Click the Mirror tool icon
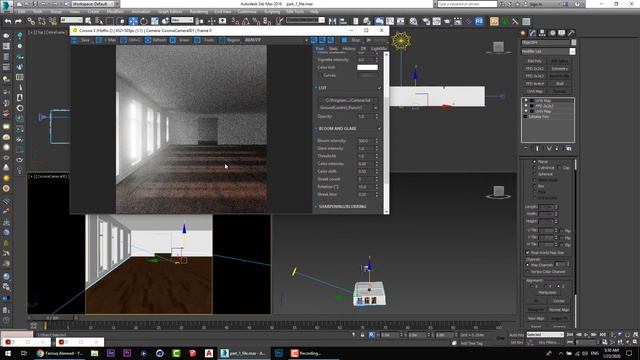The height and width of the screenshot is (360, 640). 332,21
